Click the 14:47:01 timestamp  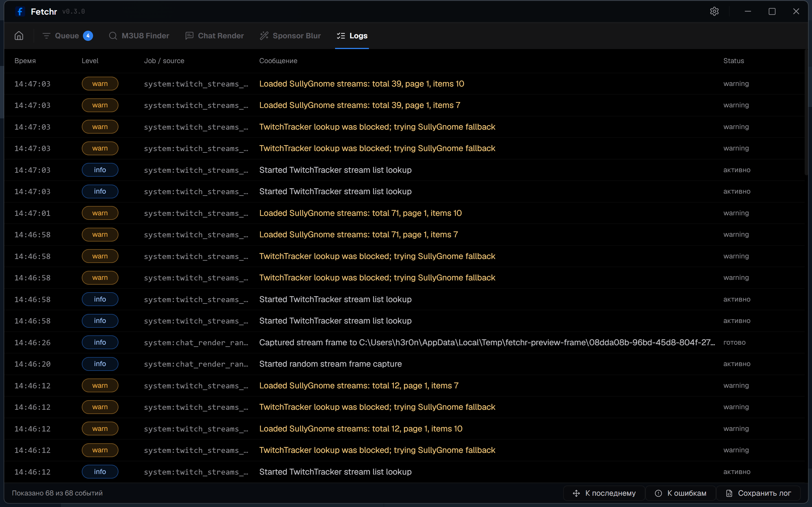tap(32, 213)
